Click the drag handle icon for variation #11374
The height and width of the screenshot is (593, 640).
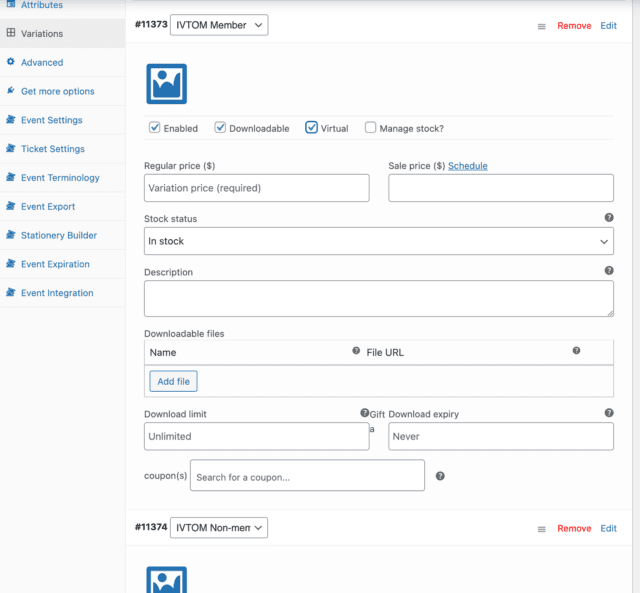click(x=542, y=529)
